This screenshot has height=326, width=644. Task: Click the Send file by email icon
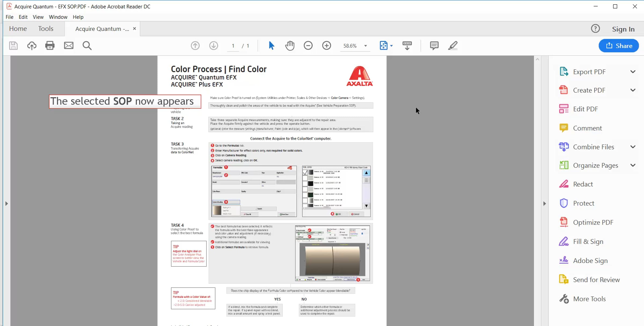pyautogui.click(x=69, y=46)
